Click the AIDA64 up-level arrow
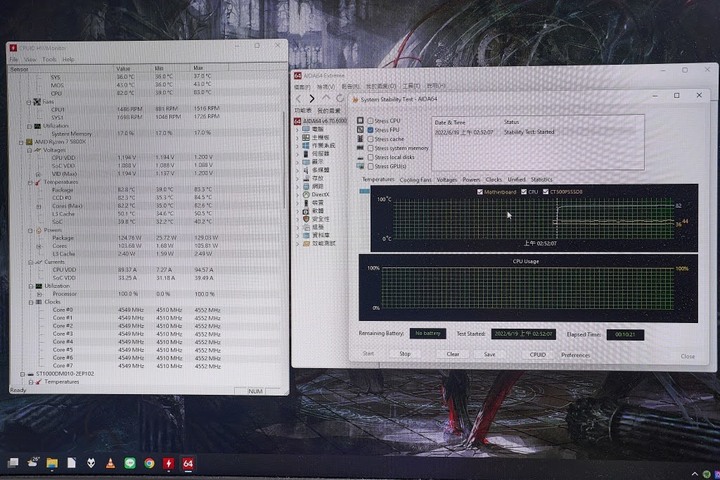Viewport: 720px width, 480px height. point(326,98)
